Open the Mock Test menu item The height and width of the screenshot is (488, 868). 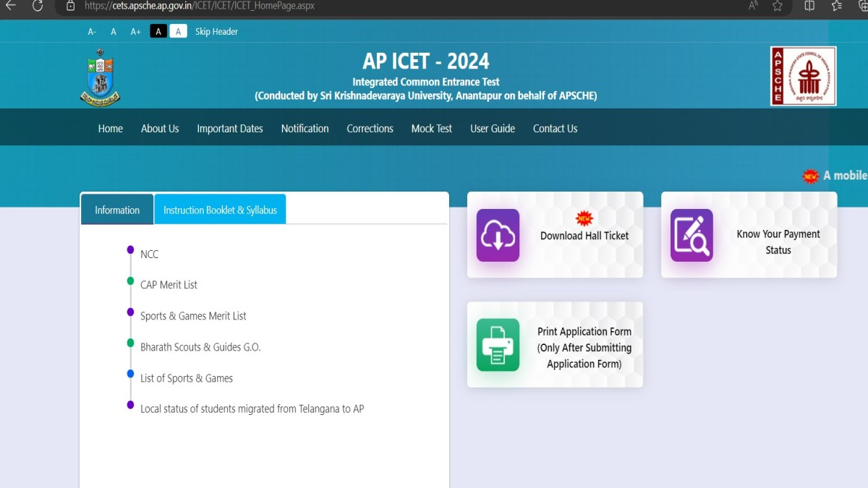[431, 128]
